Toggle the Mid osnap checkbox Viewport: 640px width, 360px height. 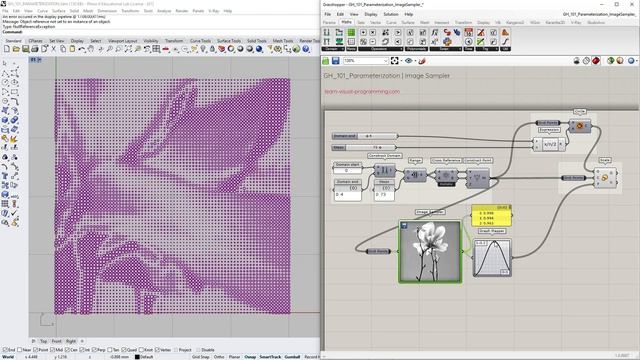tap(53, 350)
